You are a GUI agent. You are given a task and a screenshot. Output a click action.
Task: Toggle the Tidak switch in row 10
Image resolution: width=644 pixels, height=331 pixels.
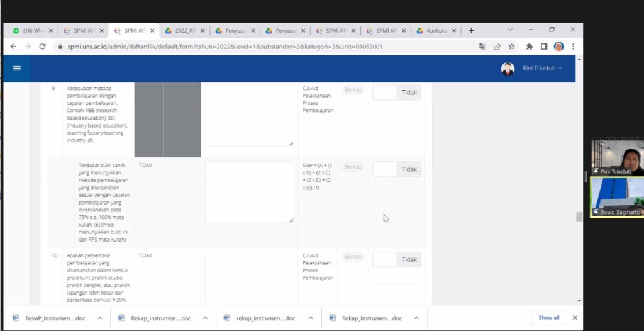[x=396, y=259]
